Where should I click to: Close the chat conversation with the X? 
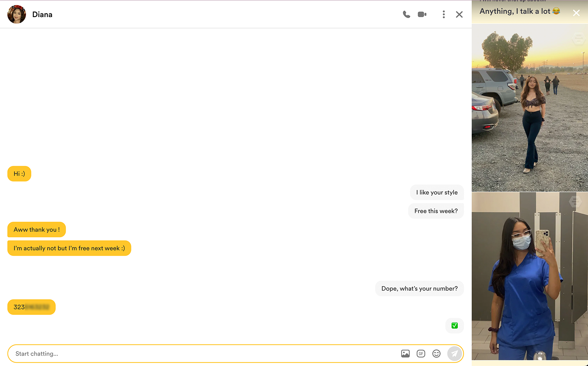(459, 14)
